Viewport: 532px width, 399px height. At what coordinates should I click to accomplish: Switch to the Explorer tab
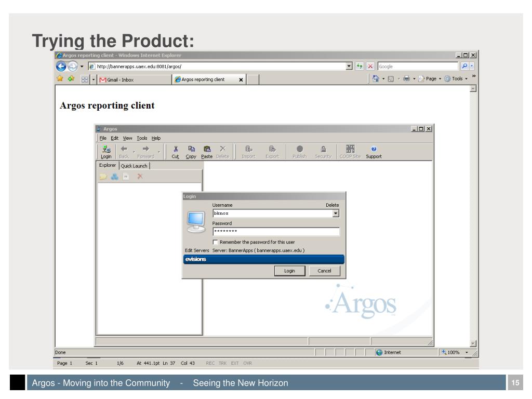pos(108,165)
